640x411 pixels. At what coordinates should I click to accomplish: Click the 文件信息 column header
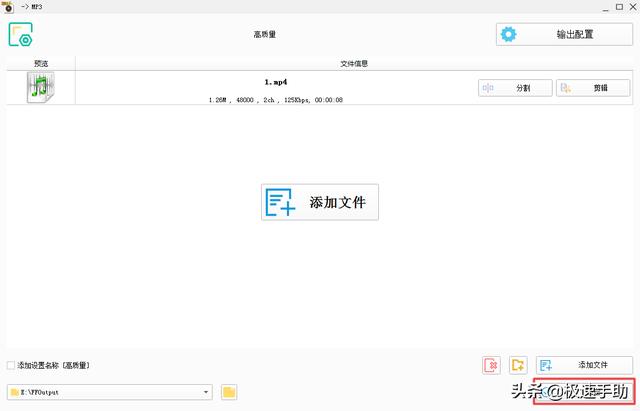point(354,64)
